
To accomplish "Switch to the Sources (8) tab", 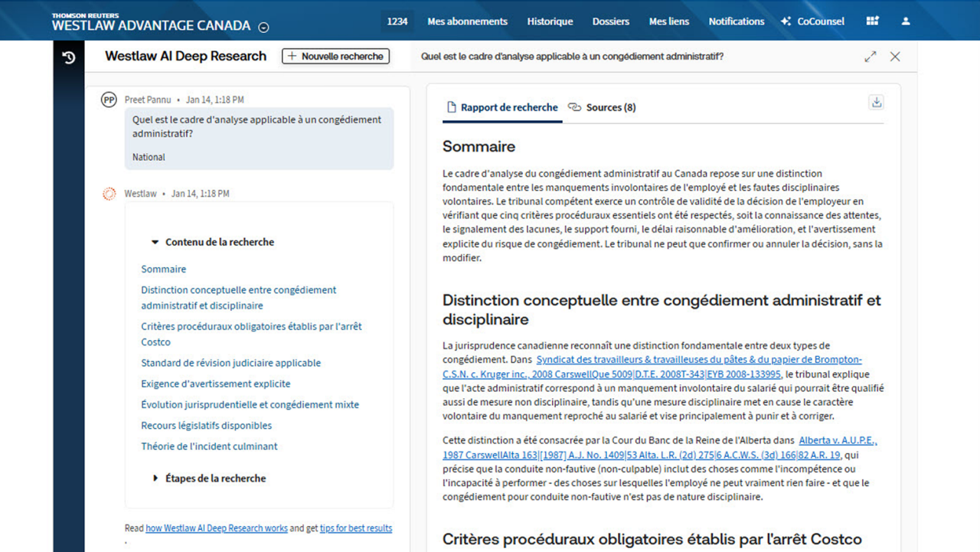I will point(603,107).
